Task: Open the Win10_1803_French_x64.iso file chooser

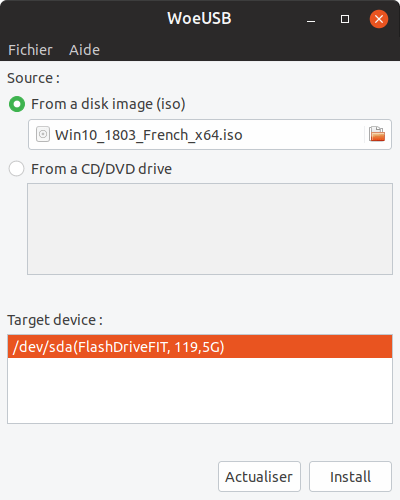Action: point(210,134)
